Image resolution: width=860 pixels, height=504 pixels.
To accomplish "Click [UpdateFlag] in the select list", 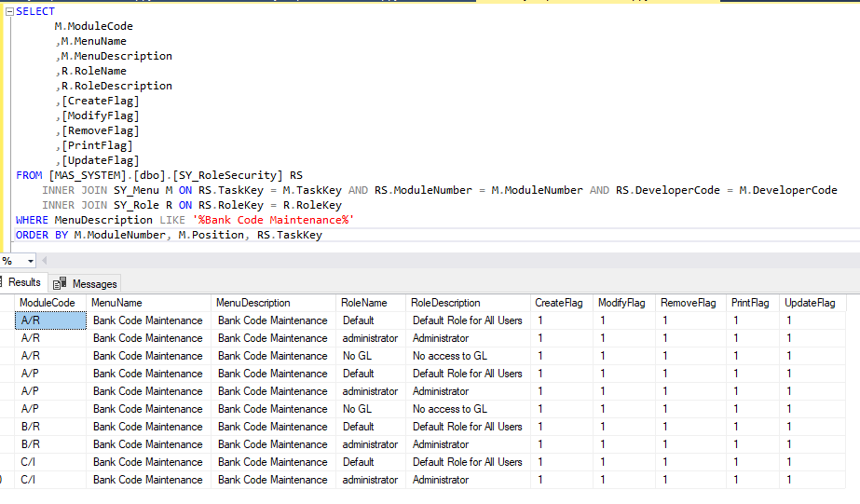I will point(100,160).
